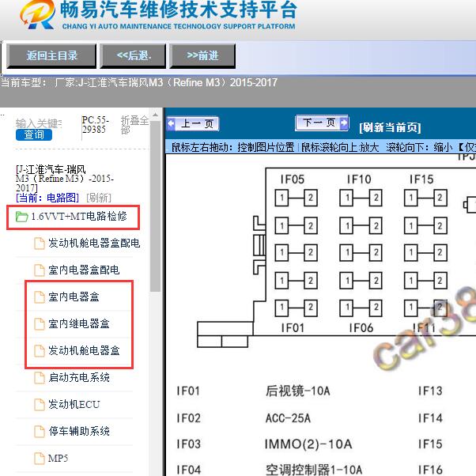Image resolution: width=476 pixels, height=476 pixels.
Task: Click document icon beside 启动充电系统
Action: point(40,378)
